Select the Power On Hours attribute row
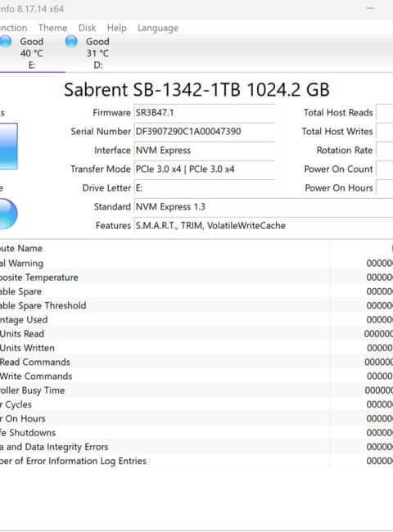This screenshot has width=393, height=532. [196, 419]
